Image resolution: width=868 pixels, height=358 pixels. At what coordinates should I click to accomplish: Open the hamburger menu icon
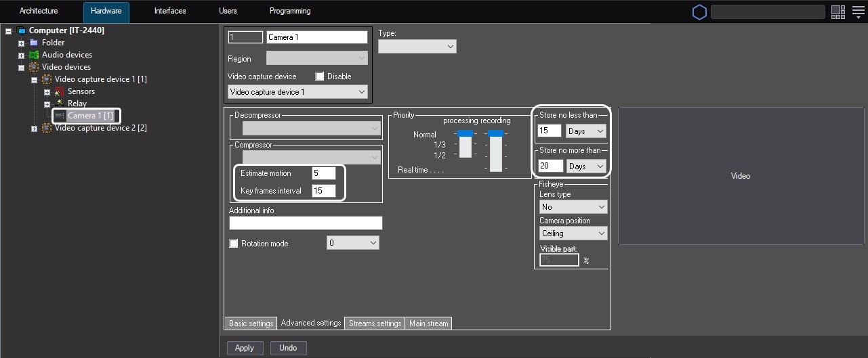point(858,12)
